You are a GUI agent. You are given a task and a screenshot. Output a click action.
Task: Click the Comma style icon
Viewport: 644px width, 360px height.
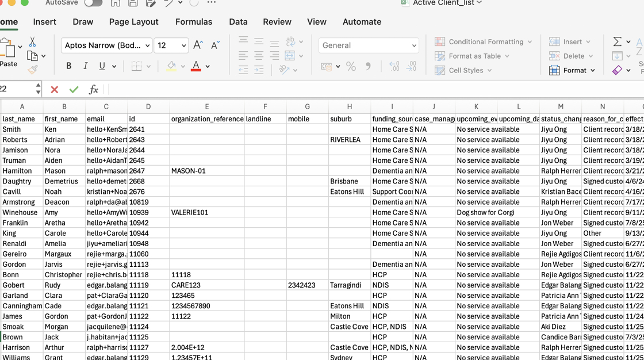coord(368,66)
